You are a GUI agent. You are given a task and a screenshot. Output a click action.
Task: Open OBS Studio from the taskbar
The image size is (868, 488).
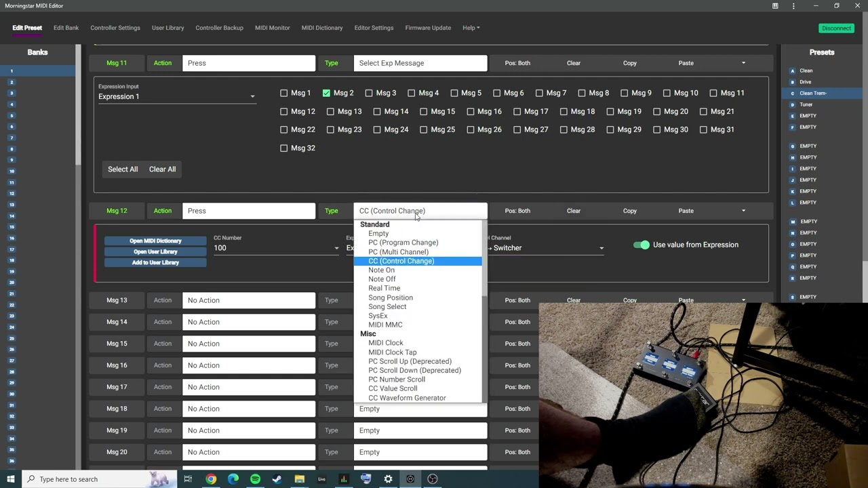(433, 479)
